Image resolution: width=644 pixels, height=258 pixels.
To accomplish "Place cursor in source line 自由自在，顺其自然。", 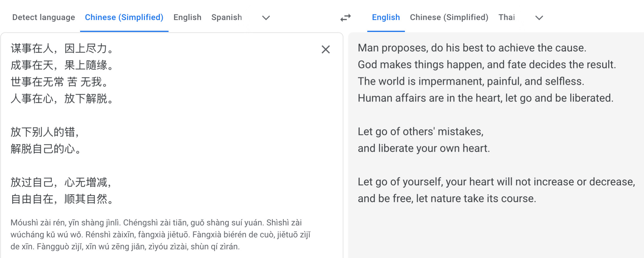I will 62,199.
